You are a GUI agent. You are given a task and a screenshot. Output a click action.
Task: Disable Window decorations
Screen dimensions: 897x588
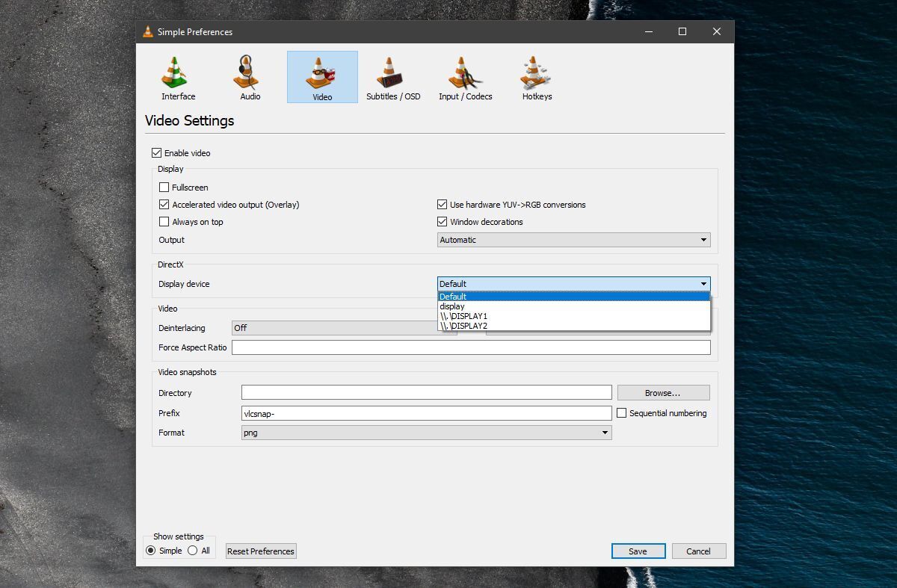(x=442, y=221)
